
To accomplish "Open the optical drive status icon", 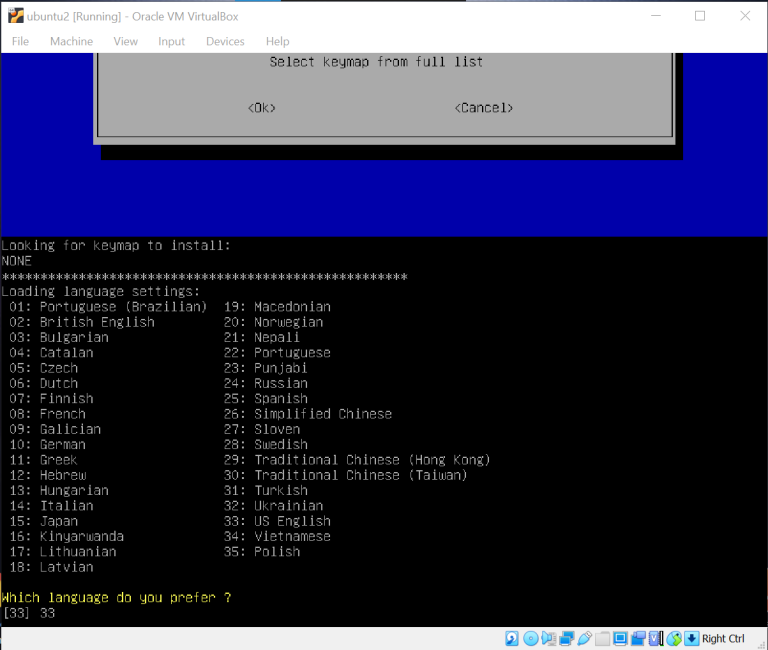I will (x=531, y=638).
